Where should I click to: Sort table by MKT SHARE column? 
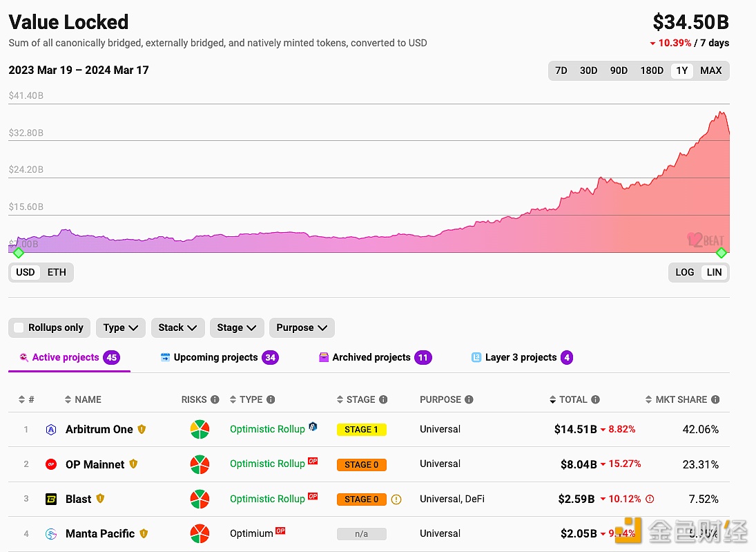coord(677,399)
